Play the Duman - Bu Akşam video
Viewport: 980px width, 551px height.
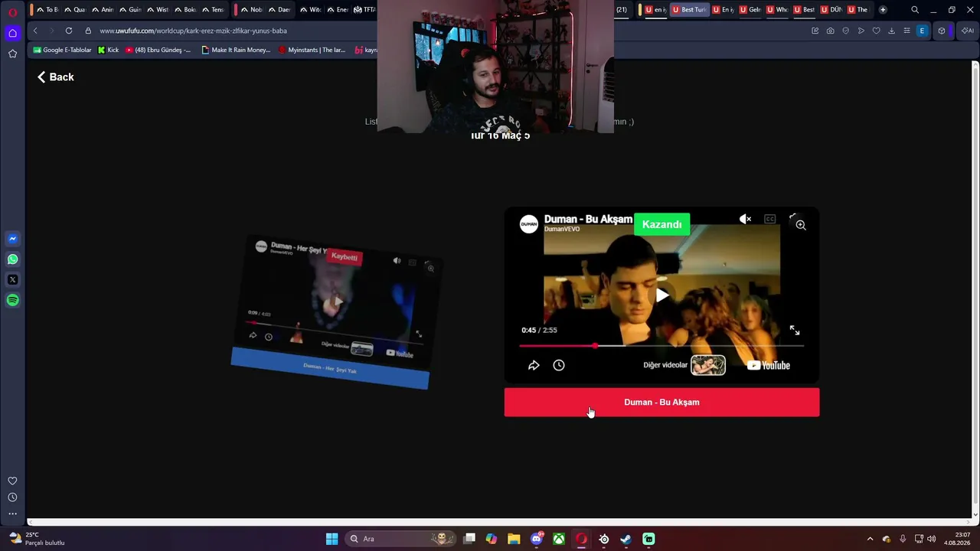(x=662, y=295)
